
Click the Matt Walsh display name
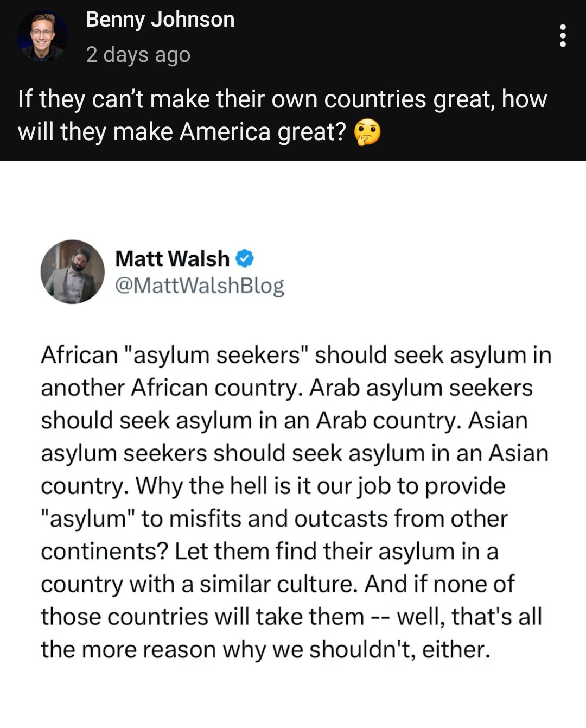(x=173, y=258)
